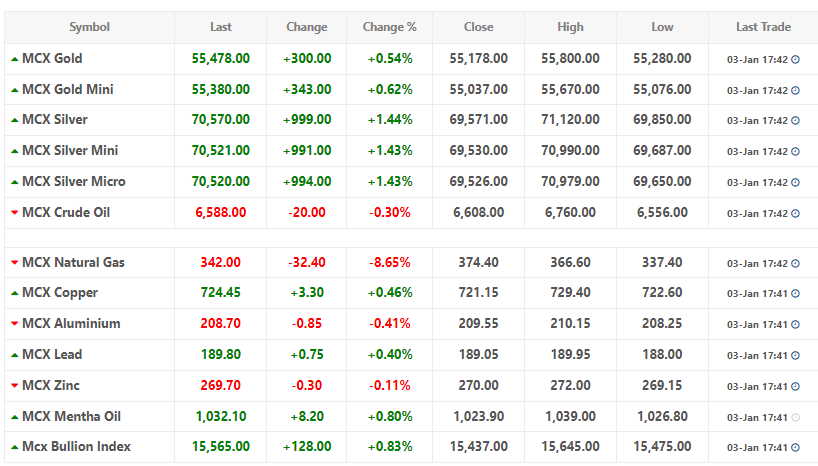The height and width of the screenshot is (466, 818).
Task: Click the clock icon in MCX Zinc row
Action: point(795,386)
